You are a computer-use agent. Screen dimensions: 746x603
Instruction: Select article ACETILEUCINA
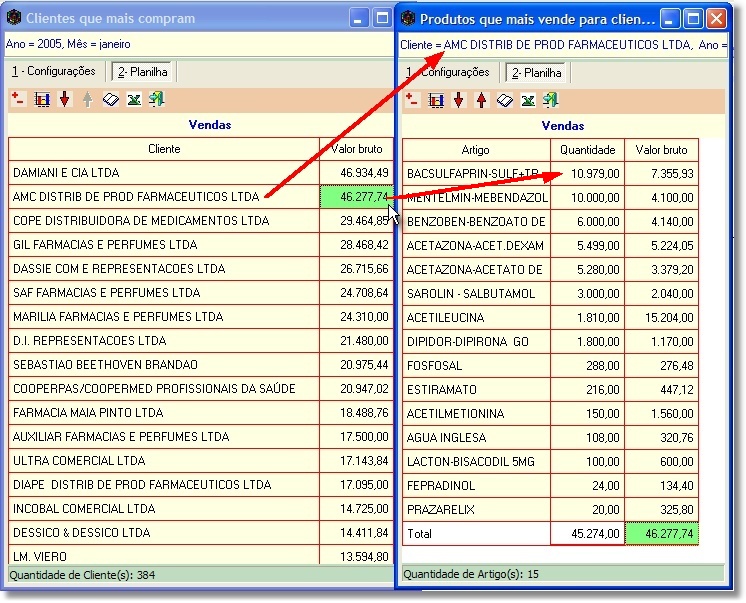(x=476, y=317)
